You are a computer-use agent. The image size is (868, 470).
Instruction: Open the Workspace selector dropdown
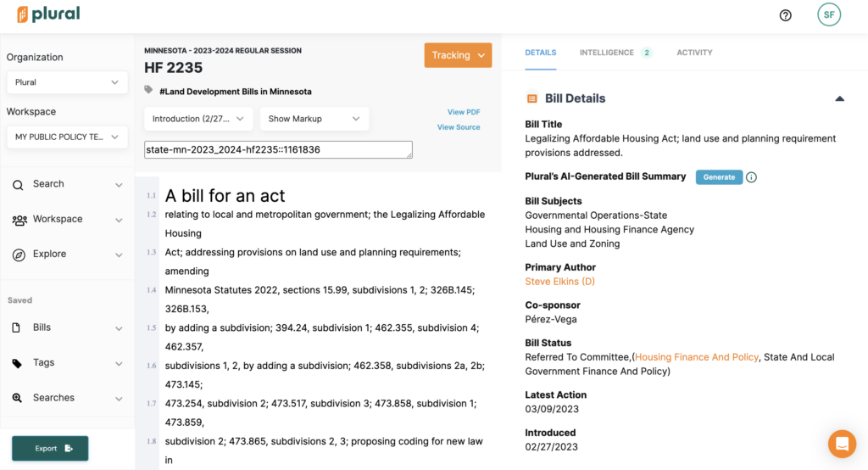[67, 137]
